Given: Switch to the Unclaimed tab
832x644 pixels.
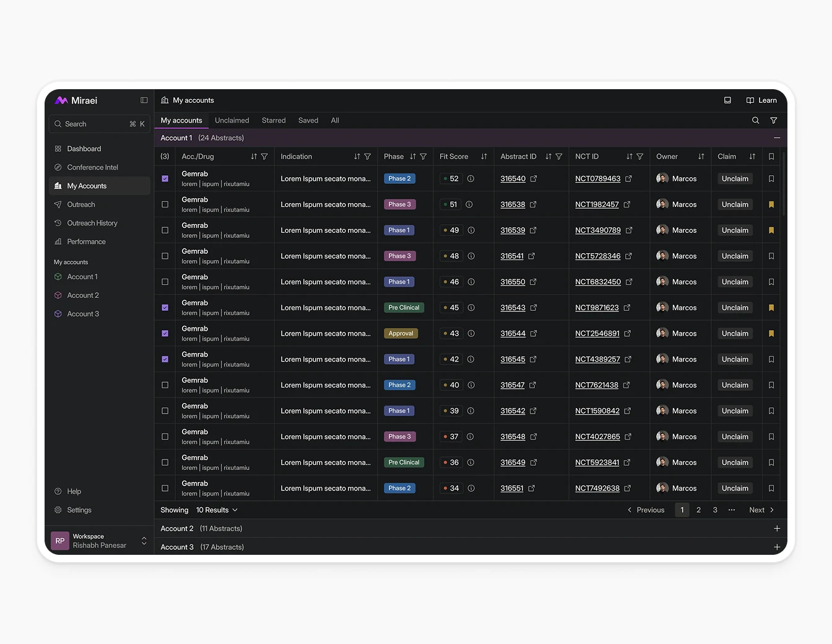Looking at the screenshot, I should coord(232,121).
